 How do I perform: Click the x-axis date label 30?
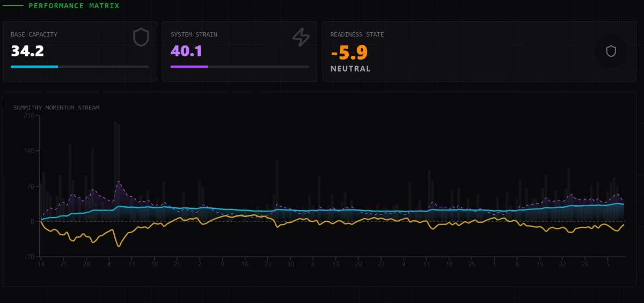pyautogui.click(x=290, y=264)
